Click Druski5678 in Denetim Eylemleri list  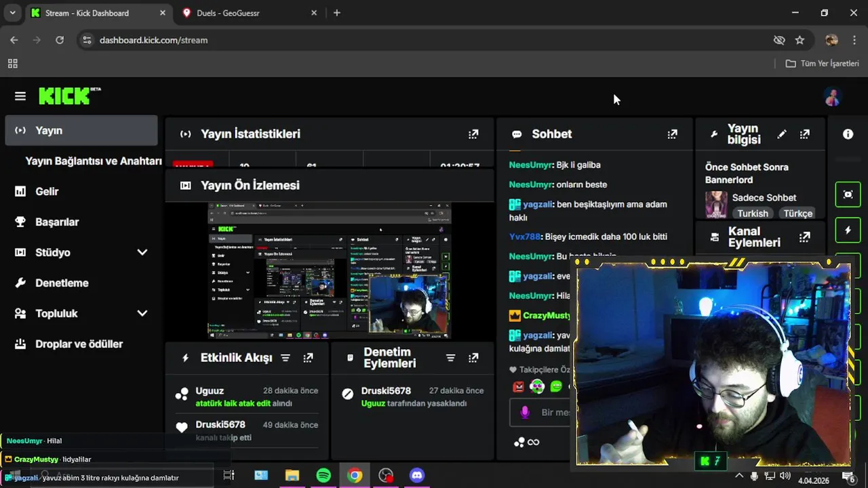click(x=386, y=391)
